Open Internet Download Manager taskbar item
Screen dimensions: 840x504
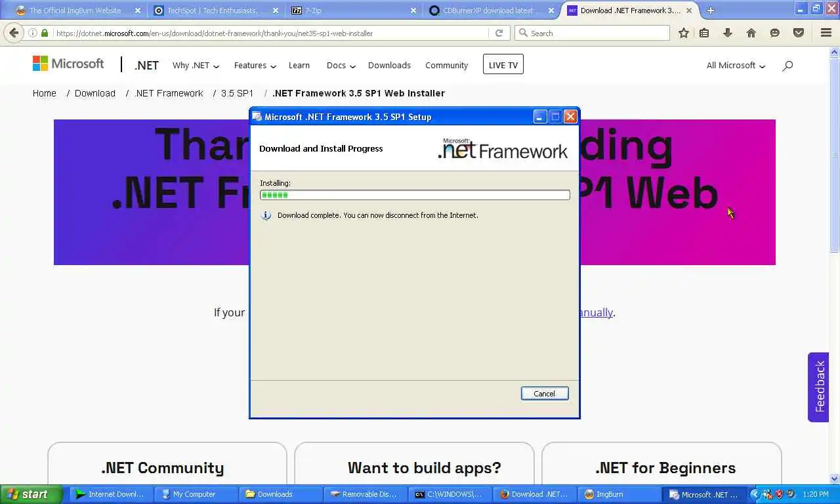[110, 494]
